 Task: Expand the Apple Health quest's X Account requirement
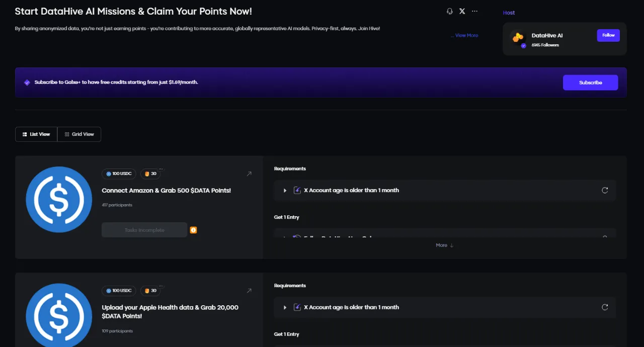pyautogui.click(x=285, y=307)
